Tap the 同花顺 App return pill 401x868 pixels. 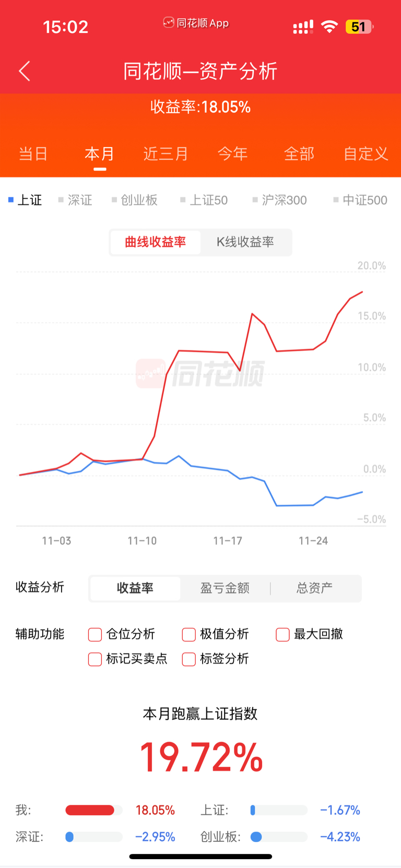coord(196,23)
